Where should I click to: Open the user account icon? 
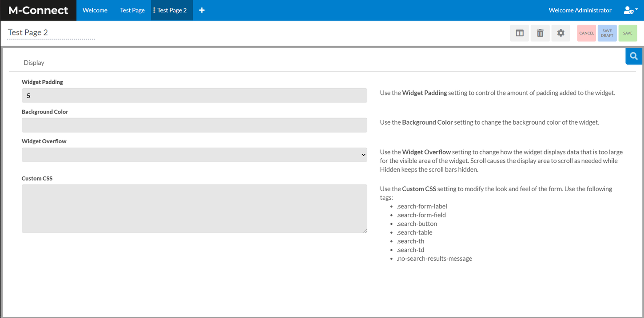click(628, 10)
